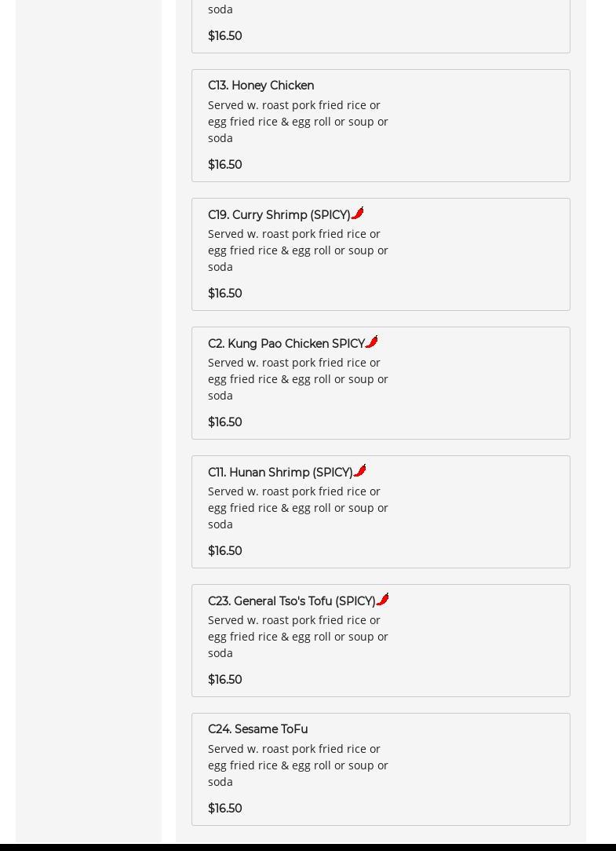The image size is (616, 851).
Task: Select the C24. Sesame ToFu title
Action: 257,729
